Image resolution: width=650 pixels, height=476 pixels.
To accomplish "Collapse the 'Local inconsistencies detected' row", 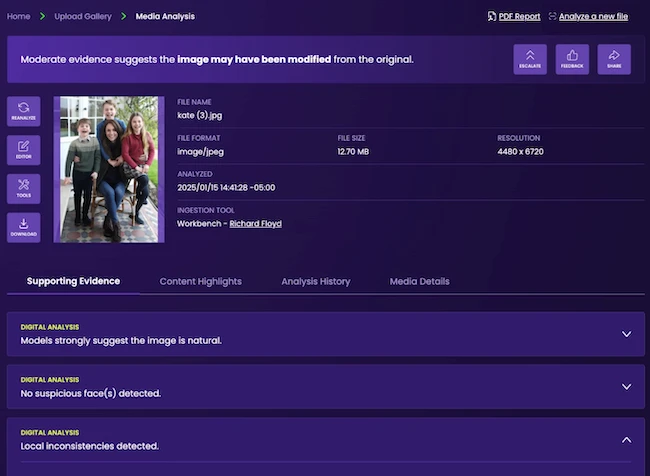I will coord(626,440).
